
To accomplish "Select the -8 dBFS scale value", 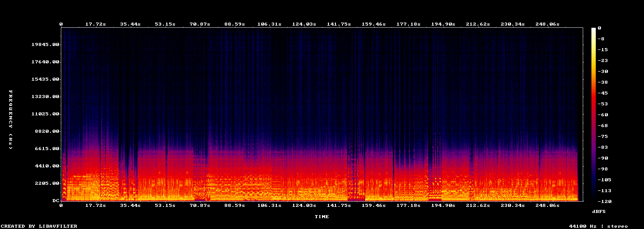I will click(x=601, y=39).
